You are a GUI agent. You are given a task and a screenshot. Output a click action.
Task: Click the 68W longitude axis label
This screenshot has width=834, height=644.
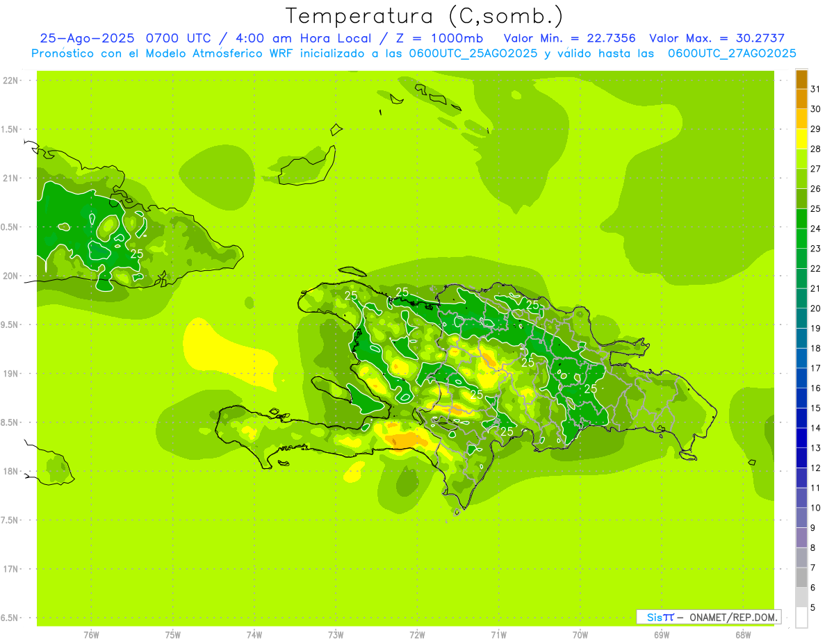743,634
